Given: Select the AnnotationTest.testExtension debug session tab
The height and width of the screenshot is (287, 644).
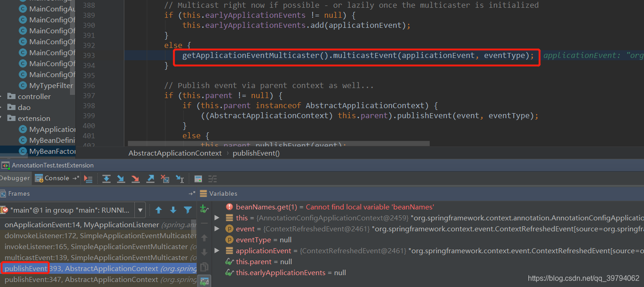Looking at the screenshot, I should coord(48,166).
